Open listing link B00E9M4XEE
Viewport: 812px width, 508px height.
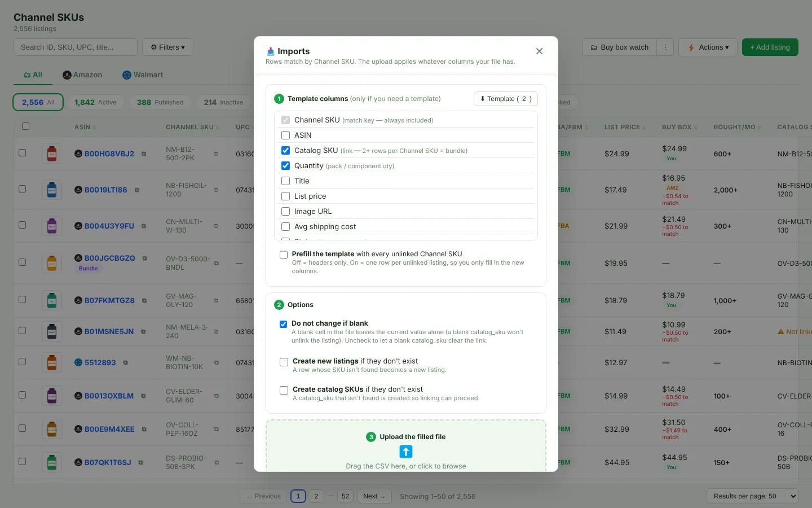109,430
